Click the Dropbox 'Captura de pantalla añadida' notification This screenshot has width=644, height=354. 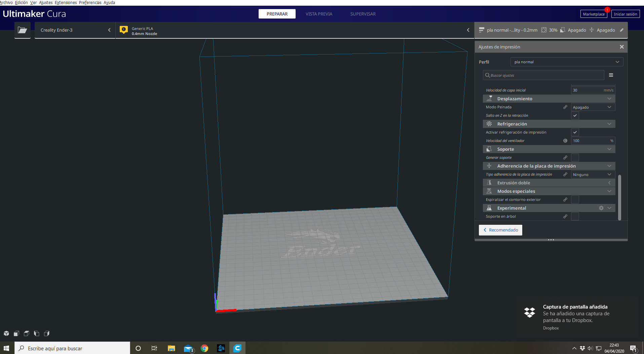click(577, 317)
